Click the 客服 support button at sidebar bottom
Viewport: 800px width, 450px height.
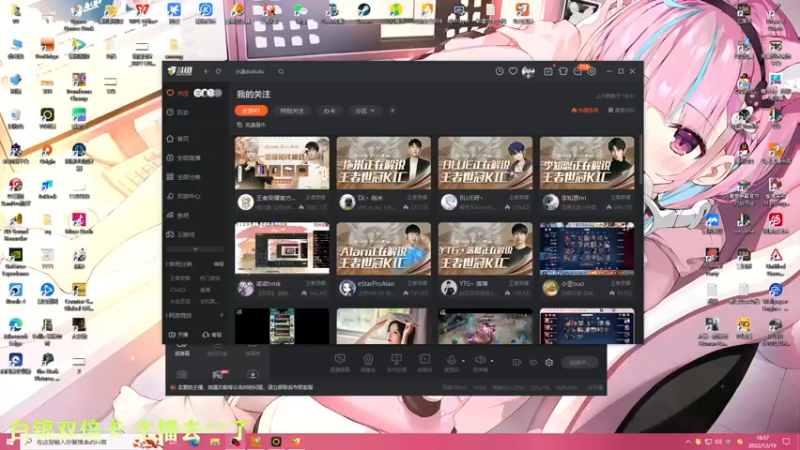[212, 335]
